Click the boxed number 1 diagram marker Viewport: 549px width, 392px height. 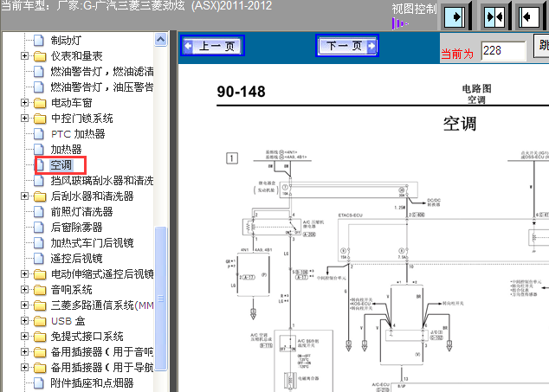tap(232, 158)
